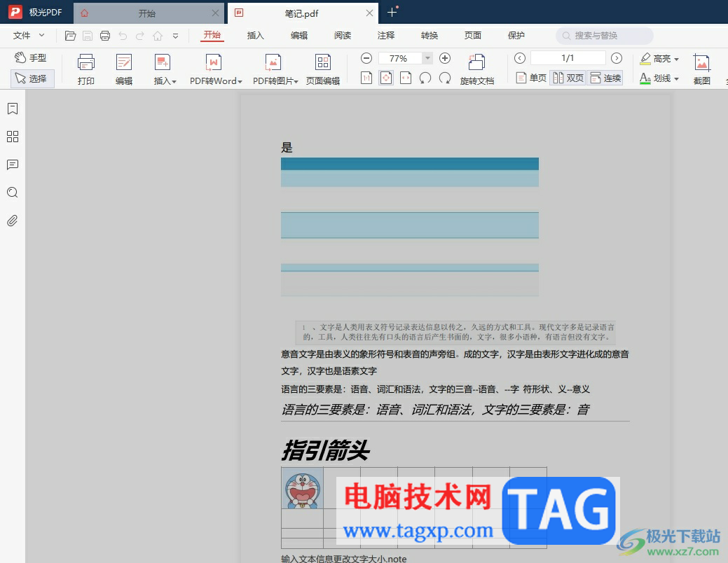Switch to the Insert ribbon tab

[x=255, y=35]
